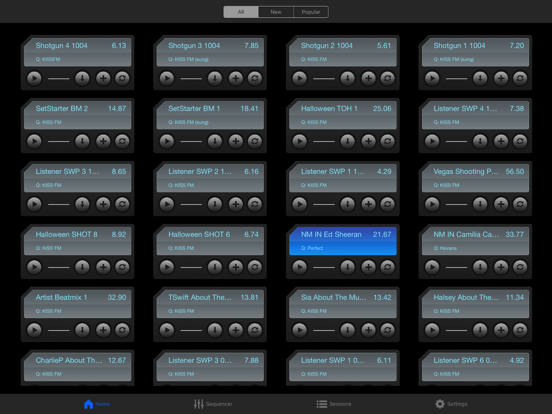Click the Q: Perfect cue label
The width and height of the screenshot is (552, 414).
312,248
